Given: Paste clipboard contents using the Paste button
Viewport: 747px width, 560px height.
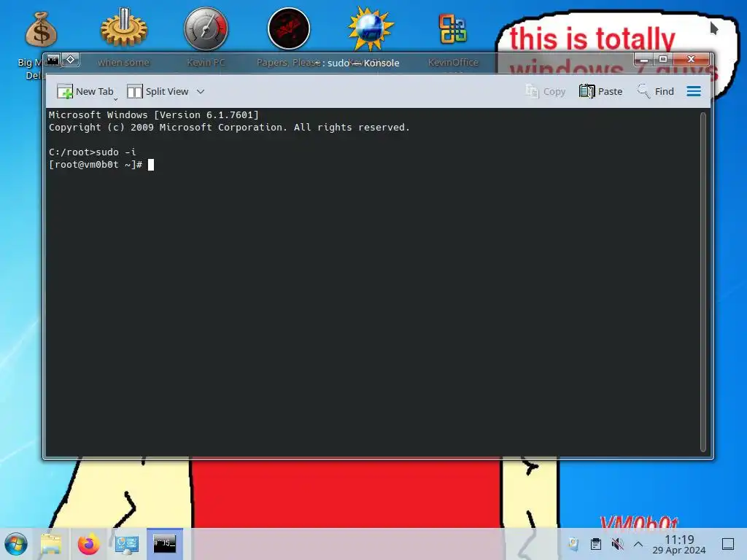Looking at the screenshot, I should pos(601,91).
